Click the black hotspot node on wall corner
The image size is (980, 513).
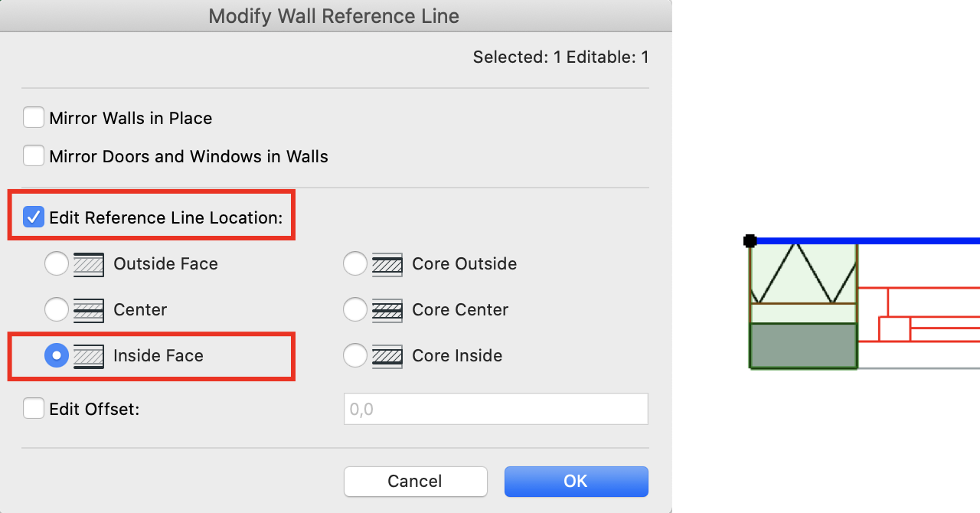coord(750,241)
